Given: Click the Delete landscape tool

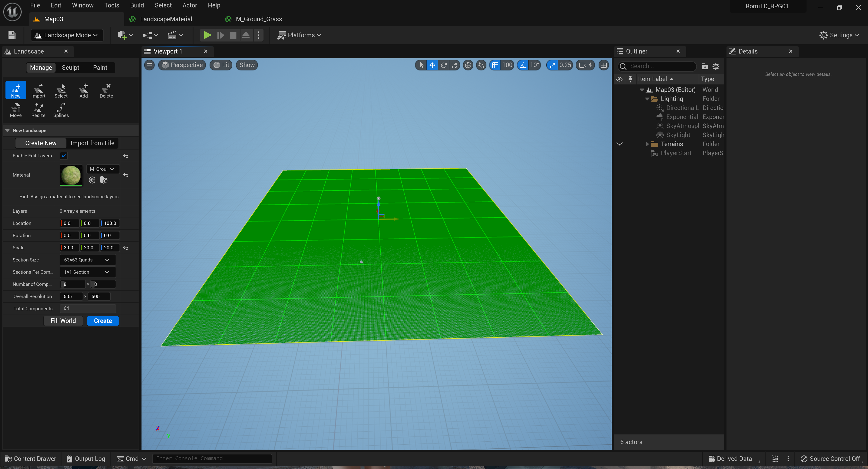Looking at the screenshot, I should [106, 91].
